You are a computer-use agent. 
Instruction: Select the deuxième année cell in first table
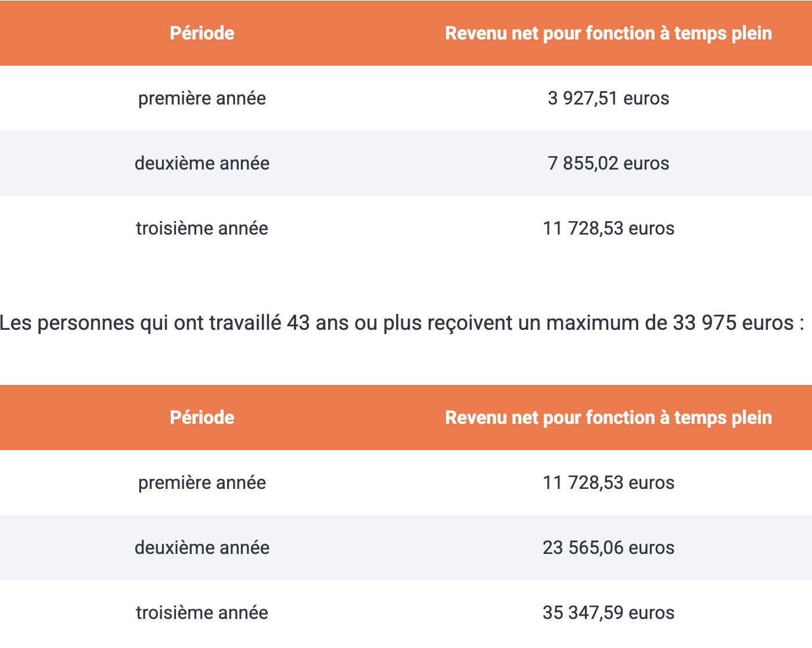coord(202,163)
